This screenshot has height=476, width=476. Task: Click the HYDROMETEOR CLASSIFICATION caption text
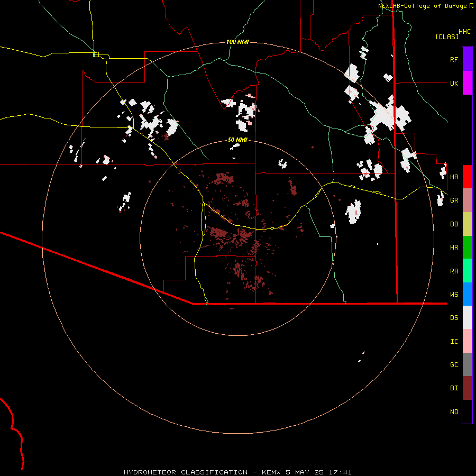coord(186,472)
